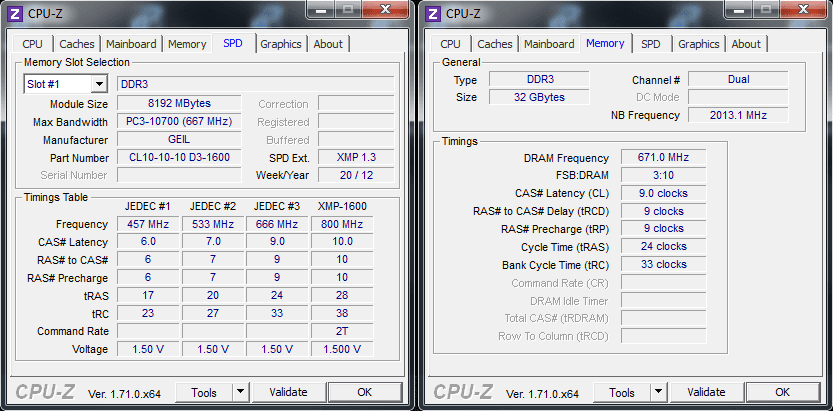833x411 pixels.
Task: Select Mainboard tab in left window
Action: pos(131,44)
